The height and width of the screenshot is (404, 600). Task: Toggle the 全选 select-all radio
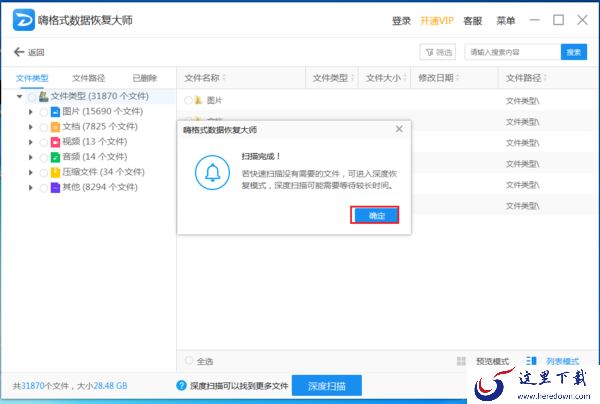click(x=189, y=360)
